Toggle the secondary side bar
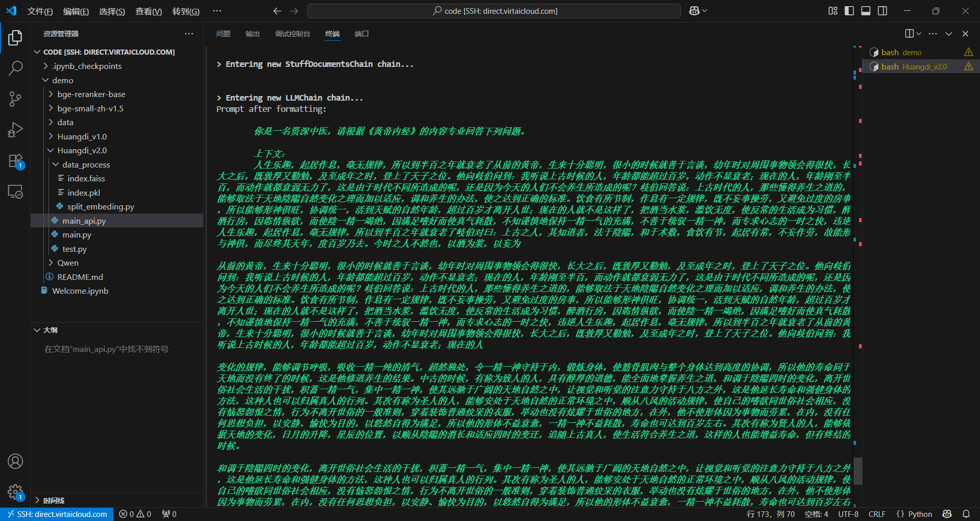This screenshot has height=521, width=980. click(883, 11)
